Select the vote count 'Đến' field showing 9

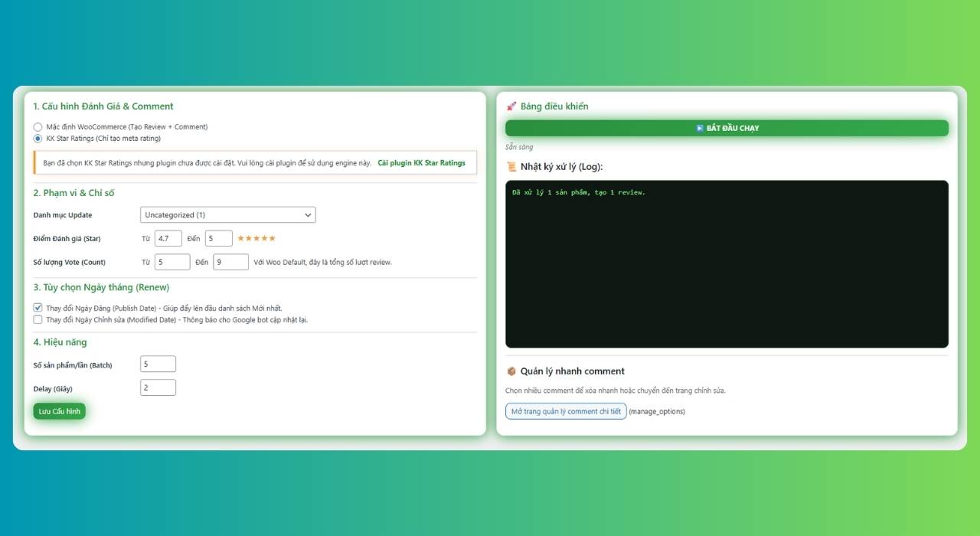(x=230, y=262)
